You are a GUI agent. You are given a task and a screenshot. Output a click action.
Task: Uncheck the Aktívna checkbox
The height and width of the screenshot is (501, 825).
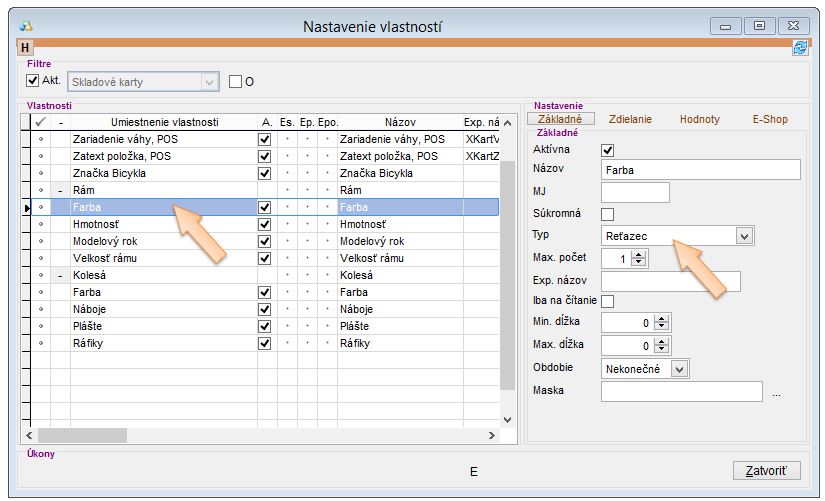click(607, 150)
